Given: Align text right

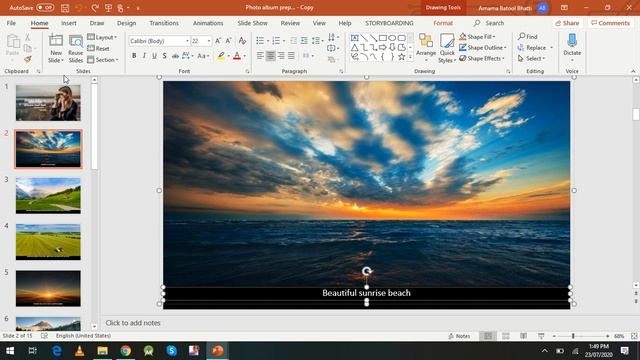Looking at the screenshot, I should (x=281, y=56).
